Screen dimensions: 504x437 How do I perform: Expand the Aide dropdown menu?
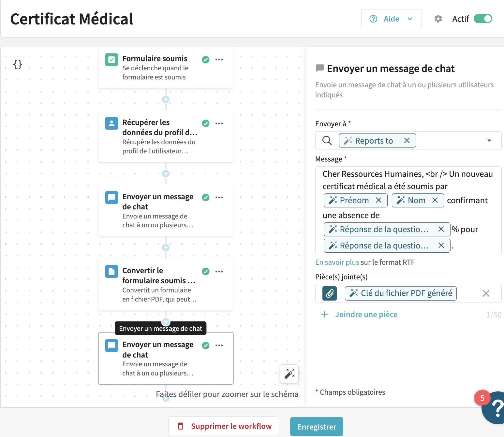(391, 19)
